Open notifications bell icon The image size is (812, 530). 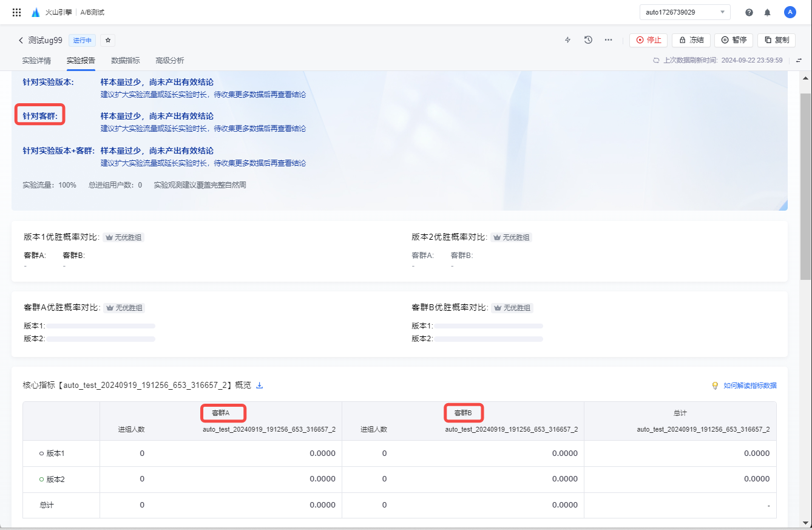[767, 12]
